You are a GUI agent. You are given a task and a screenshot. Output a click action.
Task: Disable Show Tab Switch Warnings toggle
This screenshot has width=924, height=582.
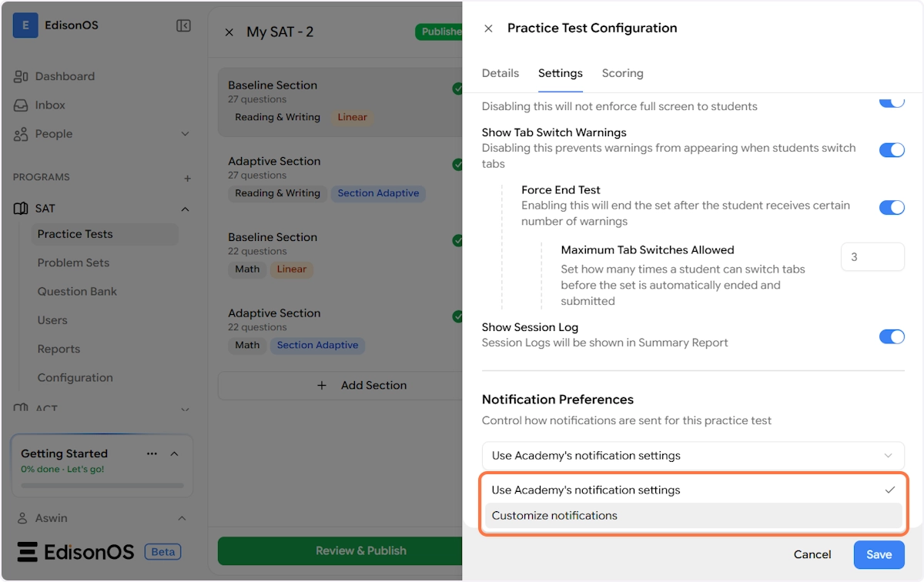pos(892,150)
